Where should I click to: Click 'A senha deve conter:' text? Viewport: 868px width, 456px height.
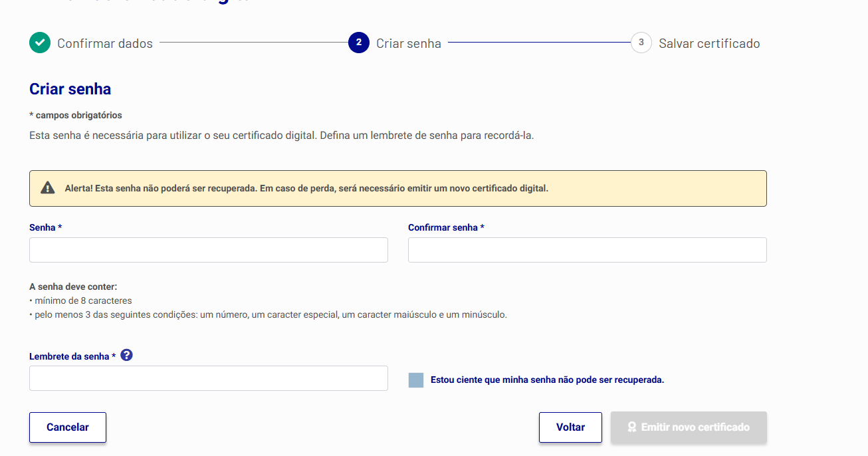click(x=73, y=287)
